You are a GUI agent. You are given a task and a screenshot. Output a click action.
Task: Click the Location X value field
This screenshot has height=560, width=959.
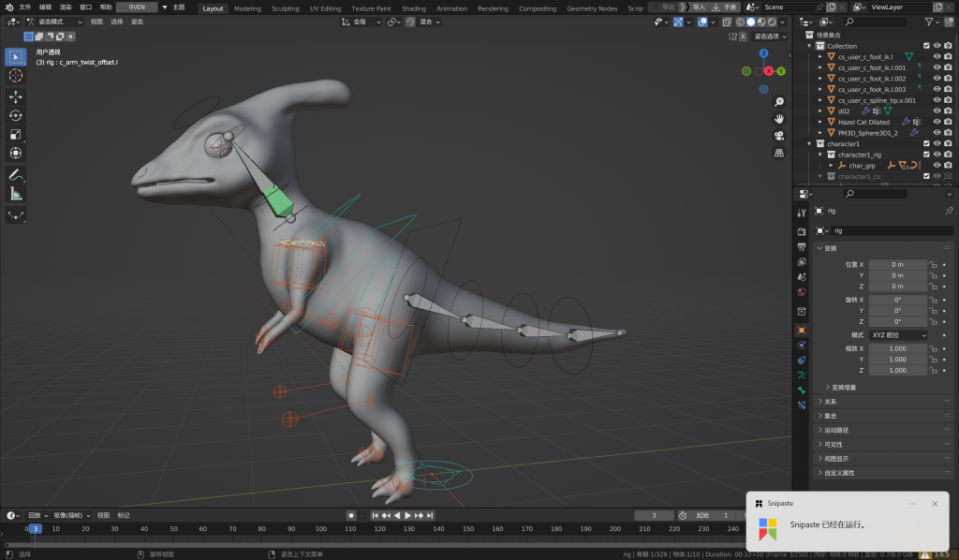pyautogui.click(x=897, y=264)
